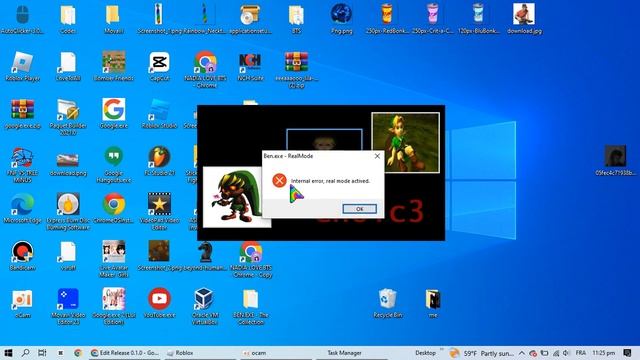640x360 pixels.
Task: Select the download.jpg file icon
Action: pyautogui.click(x=524, y=19)
